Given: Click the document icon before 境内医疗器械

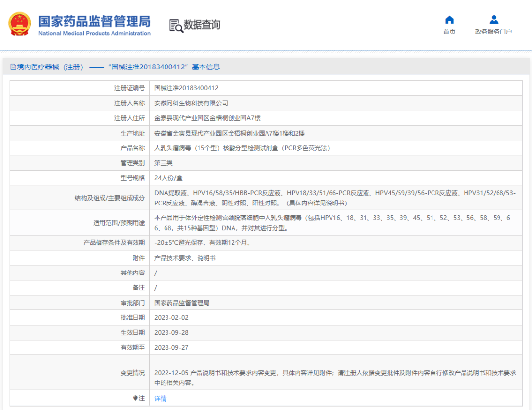Looking at the screenshot, I should pos(13,67).
